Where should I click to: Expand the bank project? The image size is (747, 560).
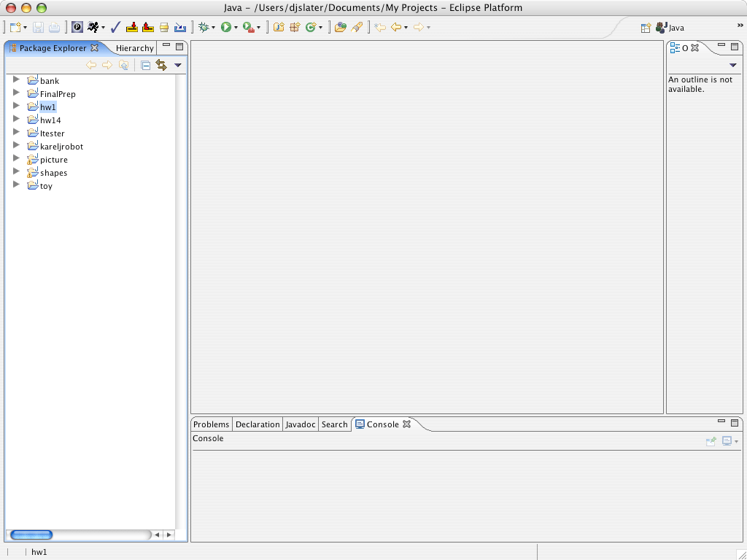(x=16, y=80)
